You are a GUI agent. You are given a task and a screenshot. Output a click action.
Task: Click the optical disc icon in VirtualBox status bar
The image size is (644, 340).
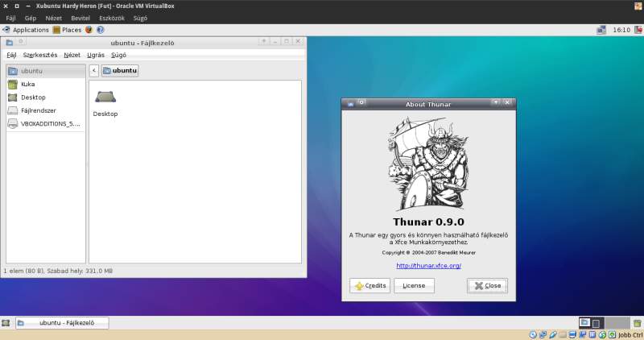(x=533, y=335)
